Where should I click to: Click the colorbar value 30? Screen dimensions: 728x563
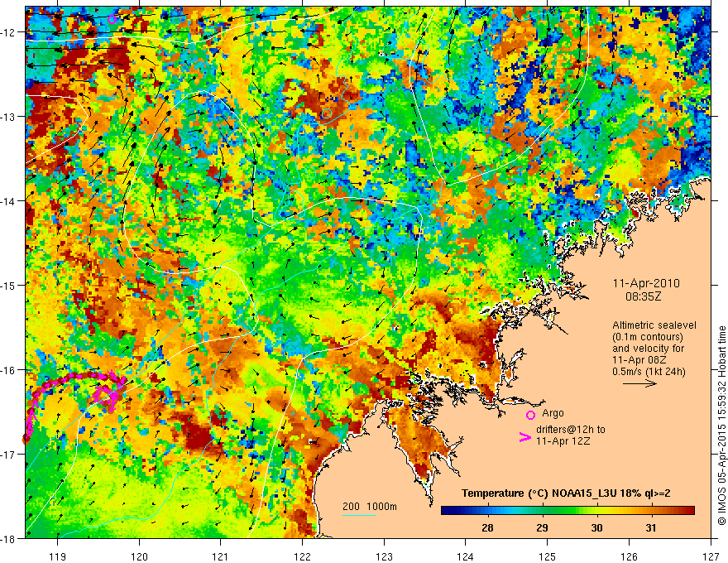pyautogui.click(x=596, y=527)
